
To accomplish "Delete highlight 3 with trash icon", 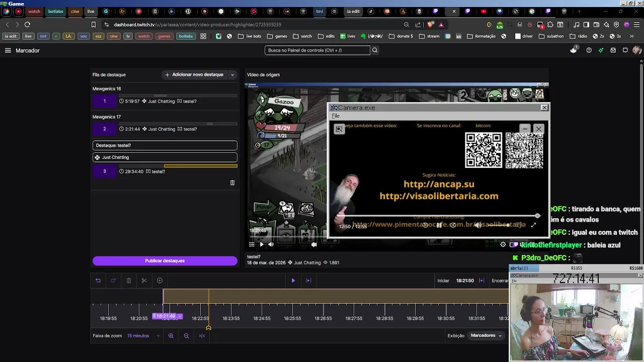I will tap(232, 183).
